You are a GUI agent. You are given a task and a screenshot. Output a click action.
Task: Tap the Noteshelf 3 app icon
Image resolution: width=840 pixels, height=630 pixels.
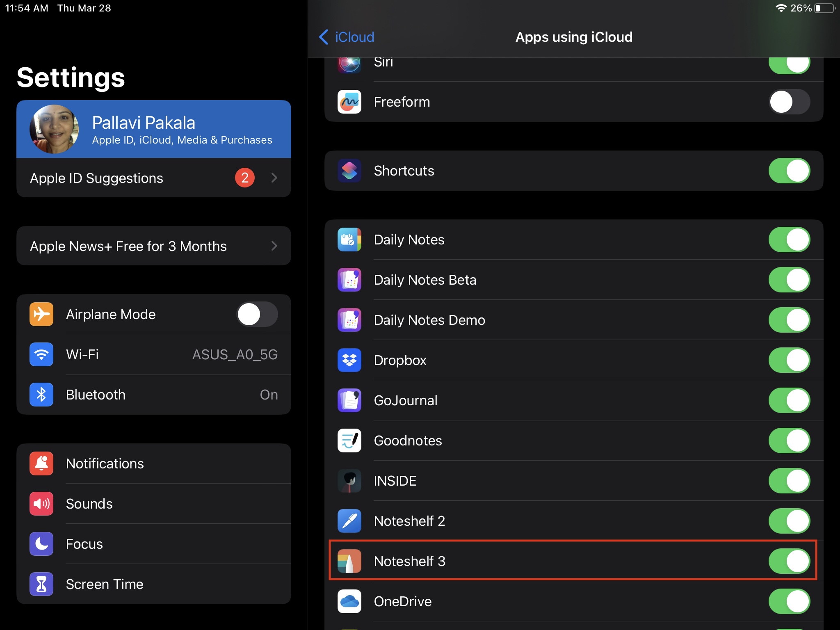click(349, 561)
